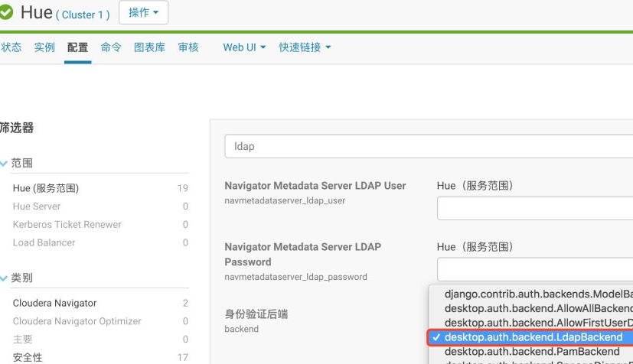
Task: Filter by Hue (服务范围) scope
Action: [x=100, y=188]
